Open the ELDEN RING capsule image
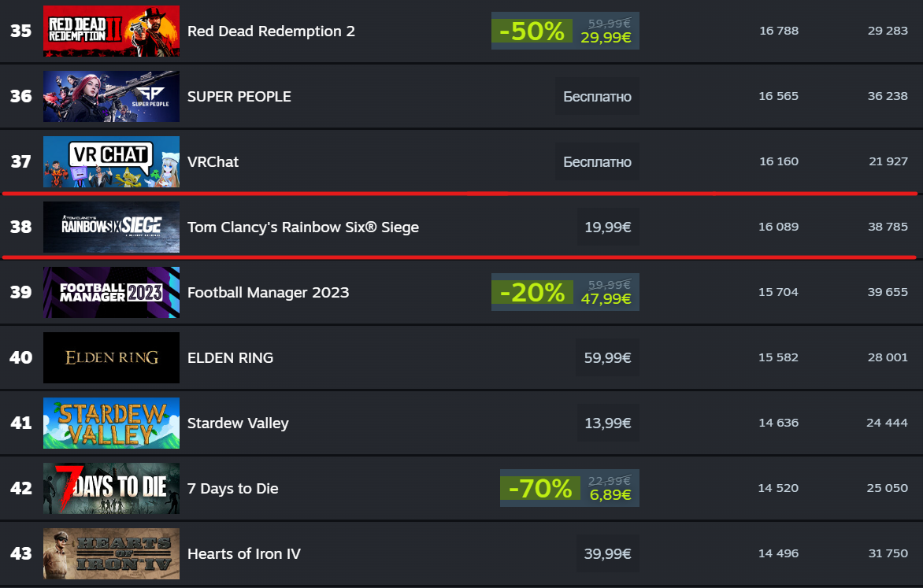The width and height of the screenshot is (923, 588). coord(111,358)
